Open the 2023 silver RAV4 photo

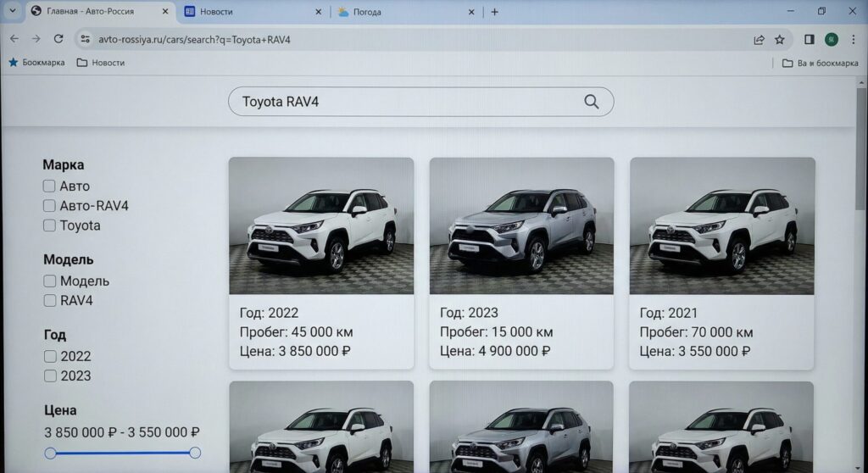[x=521, y=225]
